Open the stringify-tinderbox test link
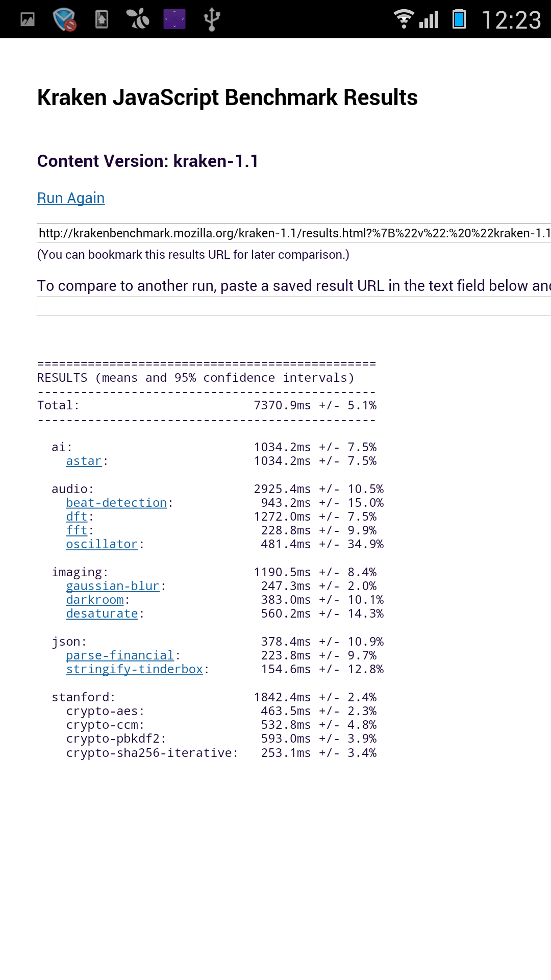The width and height of the screenshot is (551, 980). point(134,669)
